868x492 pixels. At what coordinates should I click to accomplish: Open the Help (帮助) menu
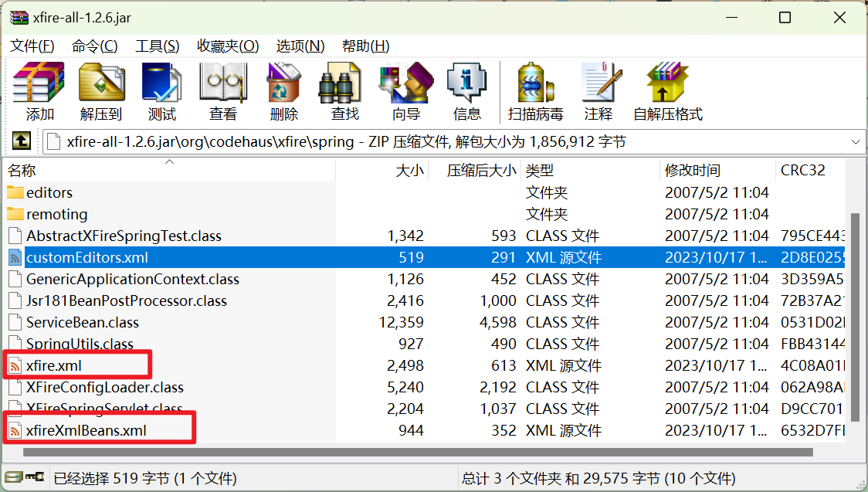pyautogui.click(x=365, y=46)
